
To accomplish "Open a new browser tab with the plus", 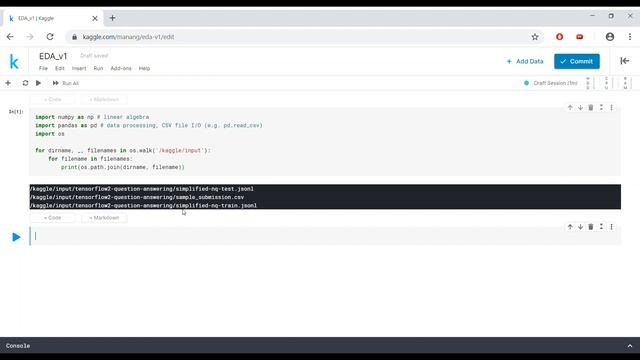I will [x=112, y=18].
